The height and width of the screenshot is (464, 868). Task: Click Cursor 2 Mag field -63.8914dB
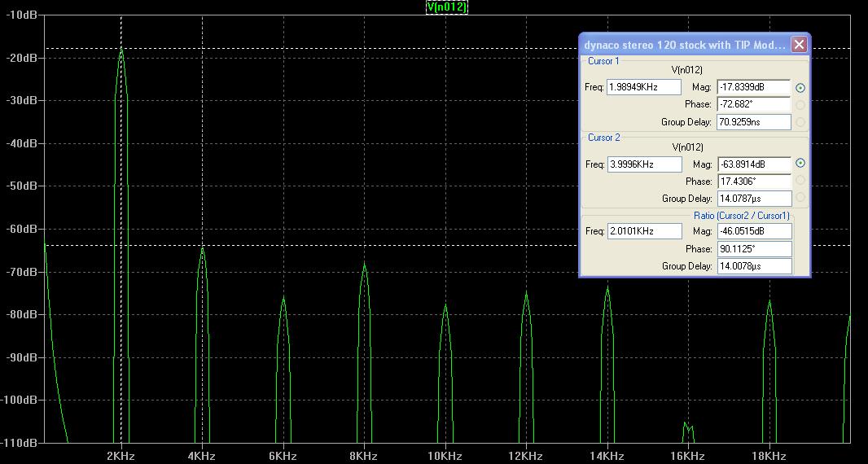(755, 164)
